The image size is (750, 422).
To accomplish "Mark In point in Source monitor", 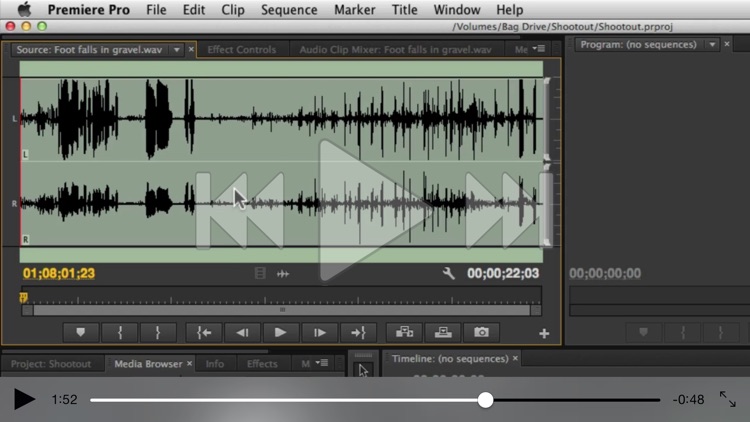I will click(120, 333).
